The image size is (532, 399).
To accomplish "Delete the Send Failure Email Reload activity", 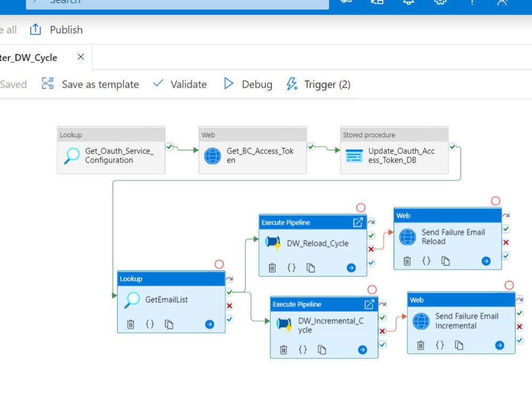I will [x=407, y=261].
